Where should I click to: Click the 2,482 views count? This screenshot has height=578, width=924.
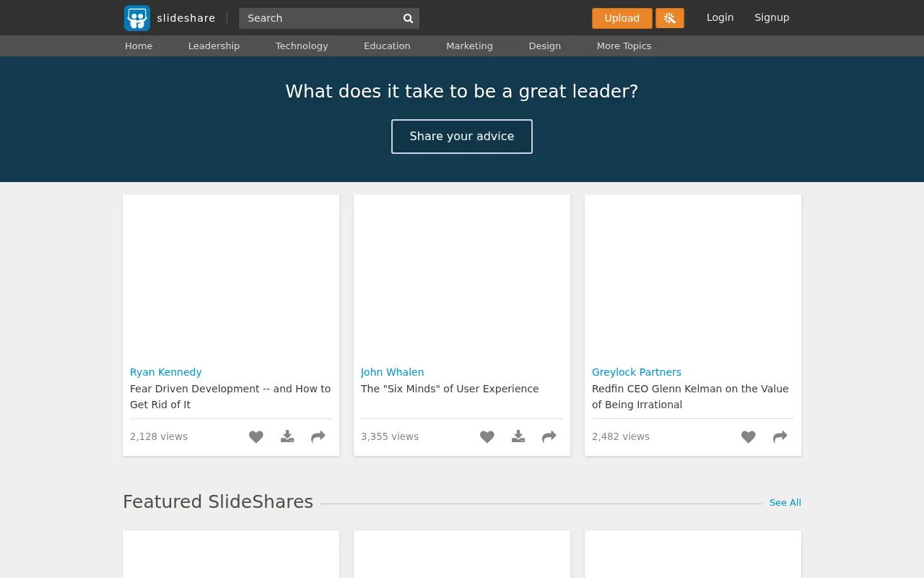coord(621,436)
